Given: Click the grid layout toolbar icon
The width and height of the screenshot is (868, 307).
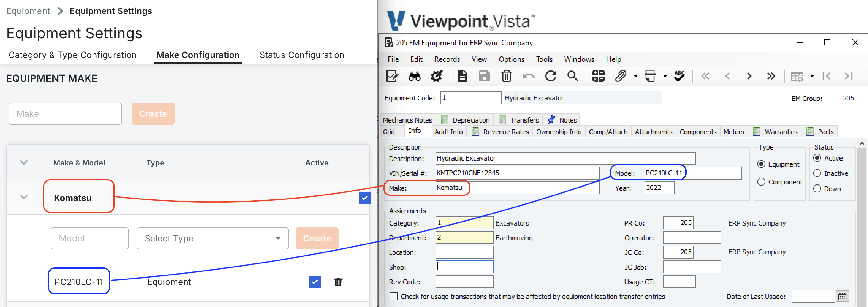Looking at the screenshot, I should tap(797, 77).
